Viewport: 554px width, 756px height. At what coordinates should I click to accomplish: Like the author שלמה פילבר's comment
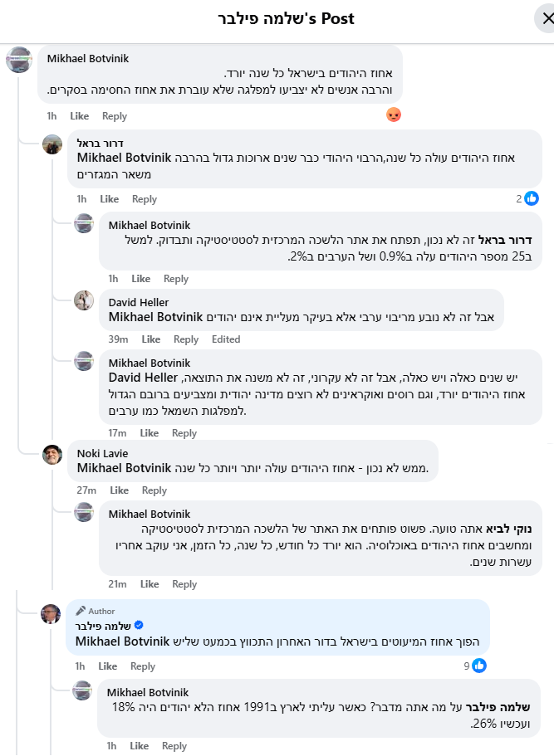click(x=108, y=666)
